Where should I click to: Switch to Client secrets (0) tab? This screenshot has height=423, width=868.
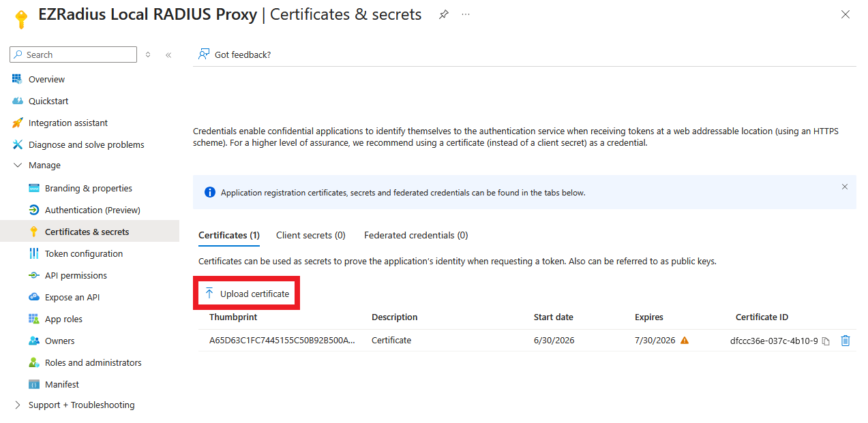[311, 235]
